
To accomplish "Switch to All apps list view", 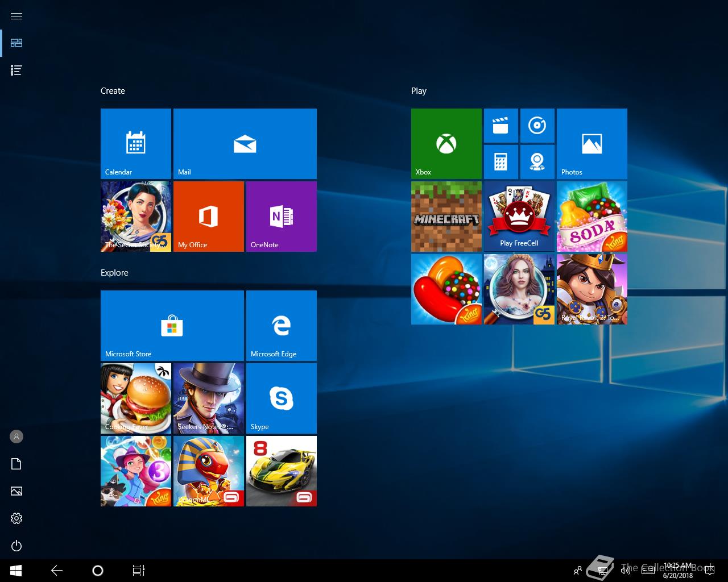I will click(16, 70).
